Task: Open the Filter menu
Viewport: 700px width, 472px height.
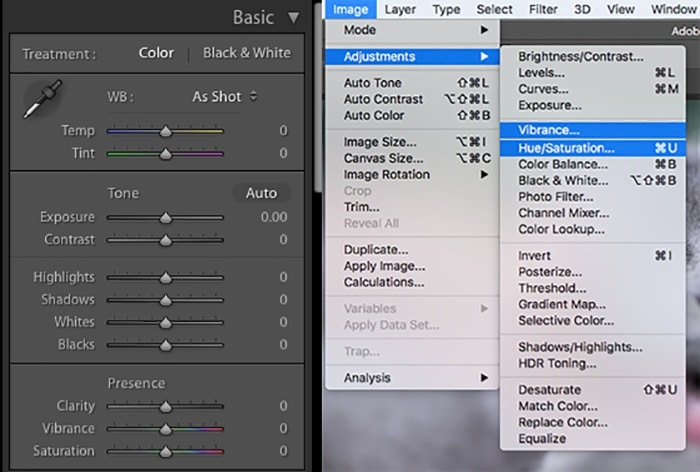Action: 543,10
